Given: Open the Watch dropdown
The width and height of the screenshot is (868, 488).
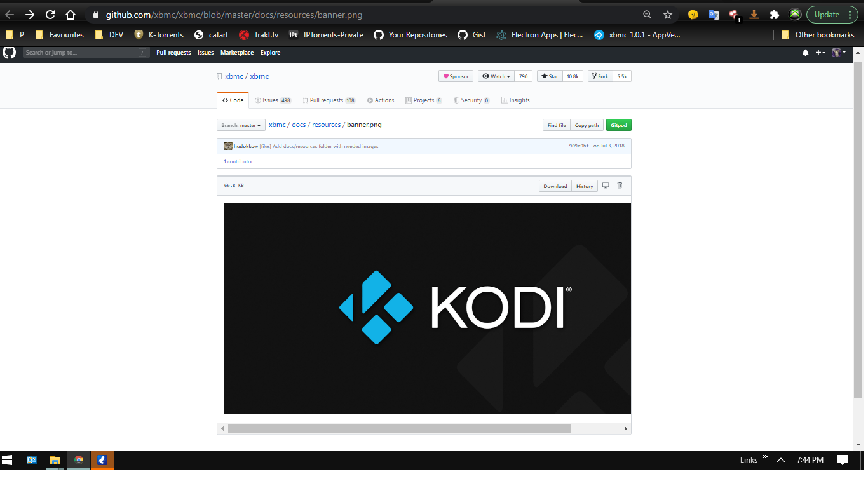Looking at the screenshot, I should [496, 76].
